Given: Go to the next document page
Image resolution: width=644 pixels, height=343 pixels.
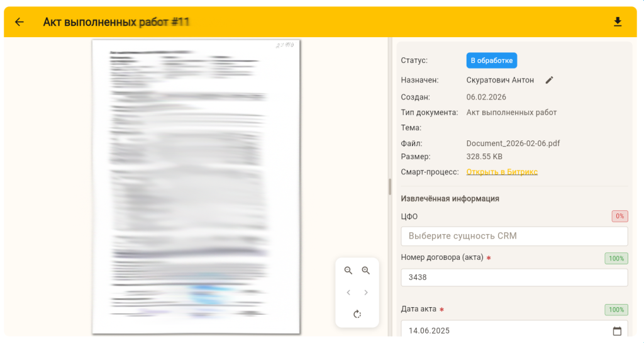Looking at the screenshot, I should click(366, 293).
